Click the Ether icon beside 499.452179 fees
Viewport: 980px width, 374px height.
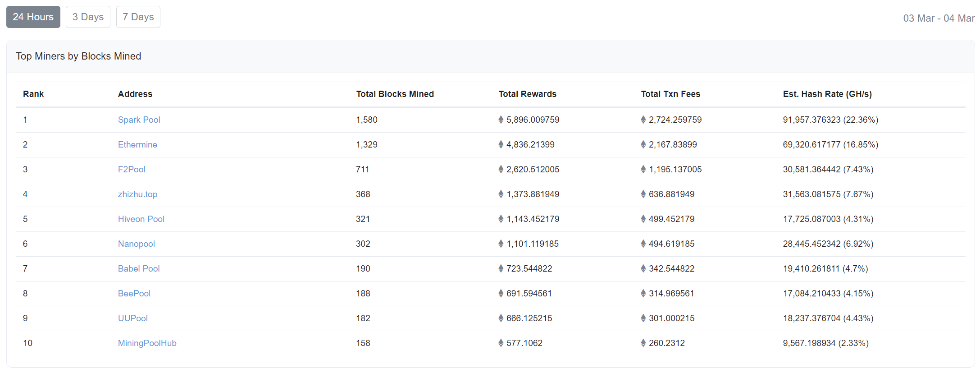643,219
